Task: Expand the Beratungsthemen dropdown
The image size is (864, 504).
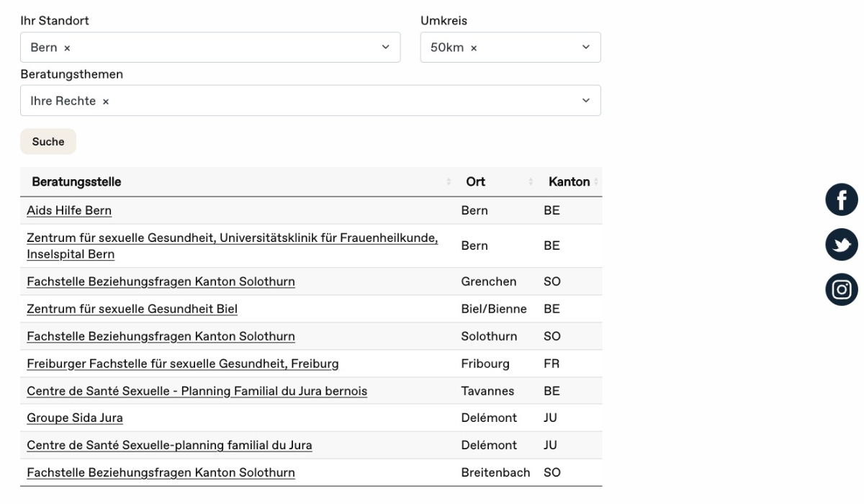Action: pos(585,101)
